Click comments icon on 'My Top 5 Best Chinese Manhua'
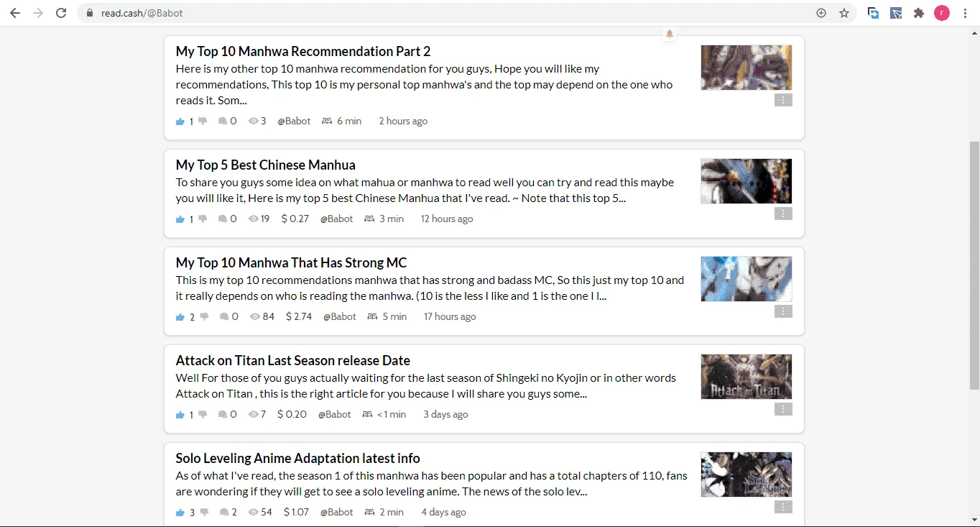The width and height of the screenshot is (980, 527). [223, 219]
